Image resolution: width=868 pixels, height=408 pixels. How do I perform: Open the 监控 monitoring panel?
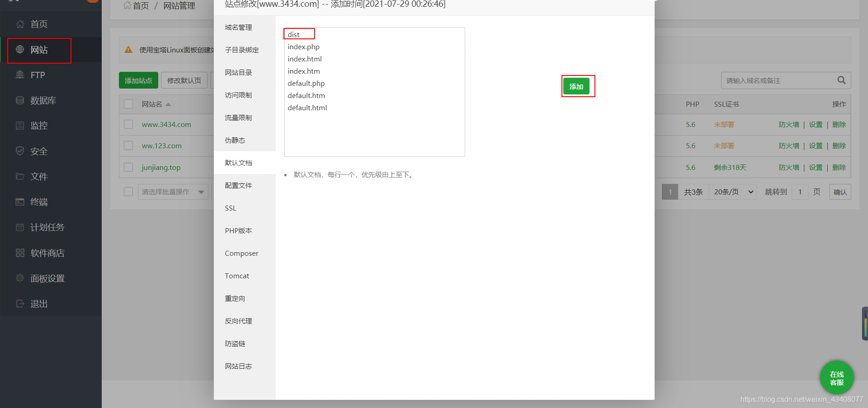[39, 126]
